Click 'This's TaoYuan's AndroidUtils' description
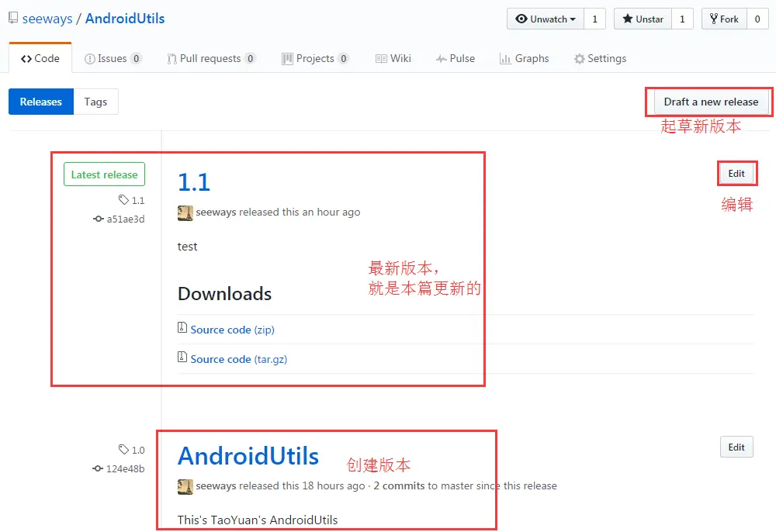The height and width of the screenshot is (532, 776). click(258, 520)
